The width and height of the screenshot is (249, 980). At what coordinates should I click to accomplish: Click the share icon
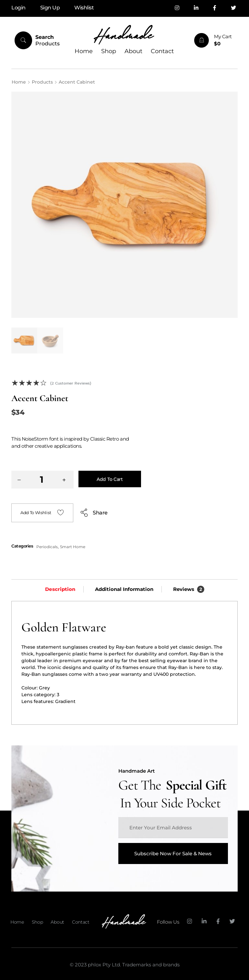[84, 513]
